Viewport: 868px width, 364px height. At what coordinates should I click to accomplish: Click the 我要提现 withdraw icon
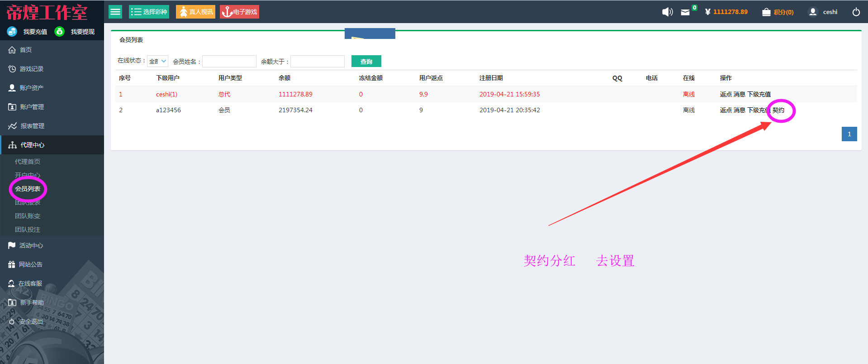59,31
